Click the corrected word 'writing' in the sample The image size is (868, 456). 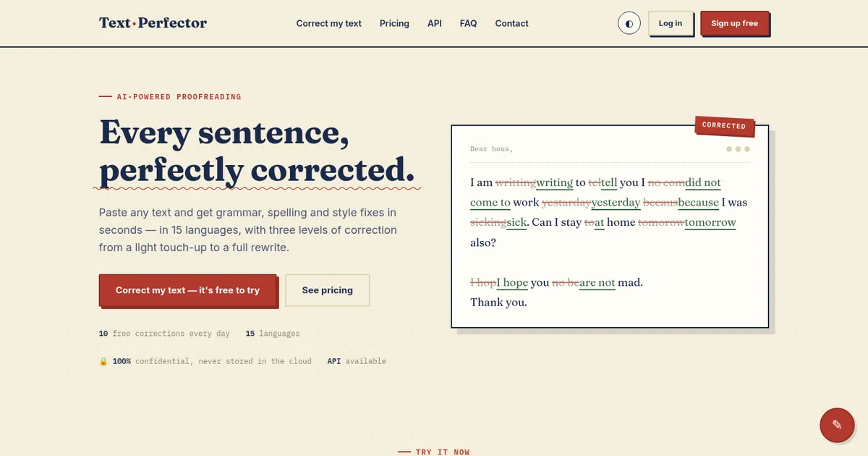tap(554, 183)
